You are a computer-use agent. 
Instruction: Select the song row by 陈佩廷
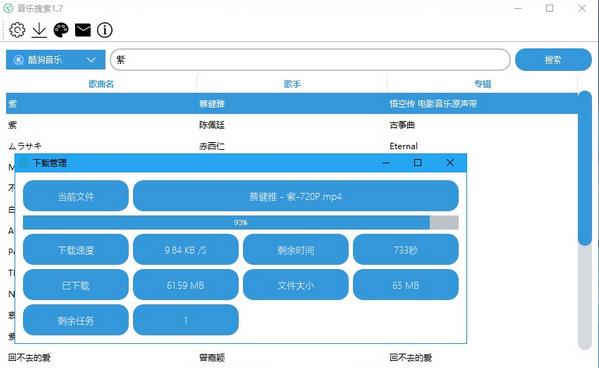coord(291,125)
